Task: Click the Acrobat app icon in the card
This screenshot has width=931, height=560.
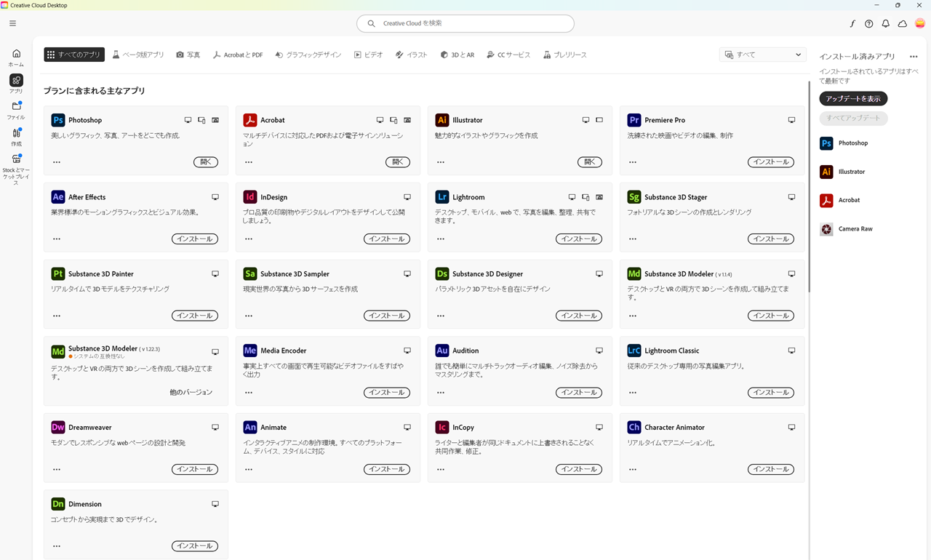Action: pos(250,120)
